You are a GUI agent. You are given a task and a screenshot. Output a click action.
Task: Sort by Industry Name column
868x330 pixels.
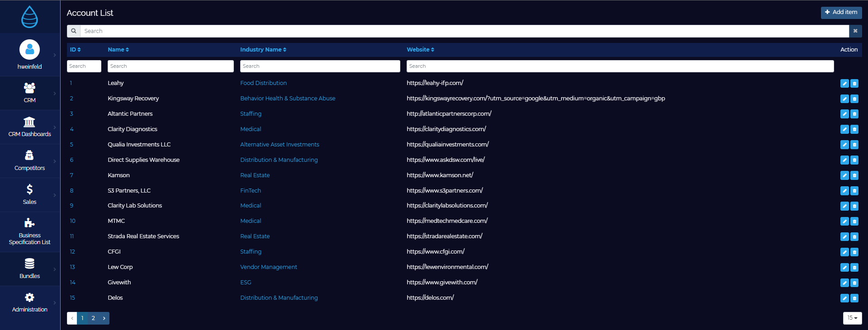[263, 50]
